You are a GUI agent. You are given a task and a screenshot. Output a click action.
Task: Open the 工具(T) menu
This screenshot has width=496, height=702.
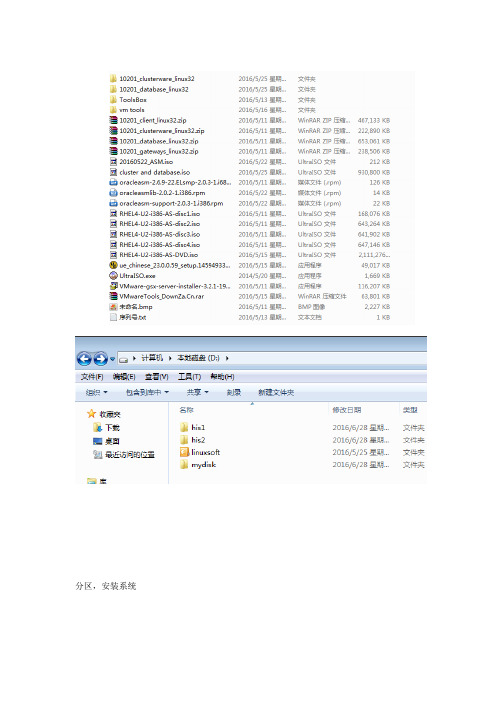tap(189, 377)
